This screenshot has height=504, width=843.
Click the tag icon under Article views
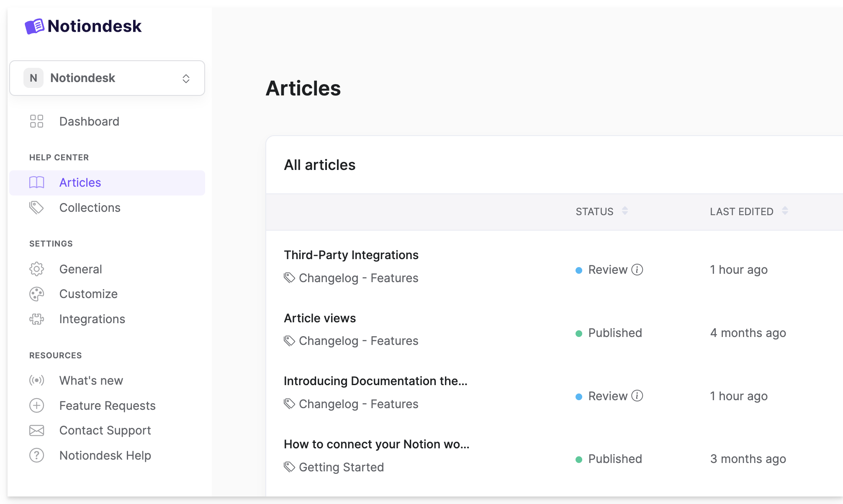(x=290, y=341)
